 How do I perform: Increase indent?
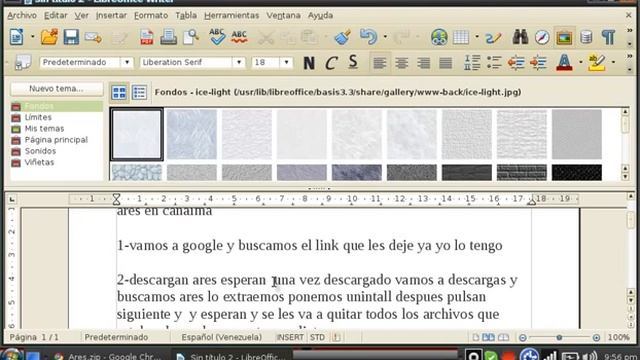tap(538, 63)
